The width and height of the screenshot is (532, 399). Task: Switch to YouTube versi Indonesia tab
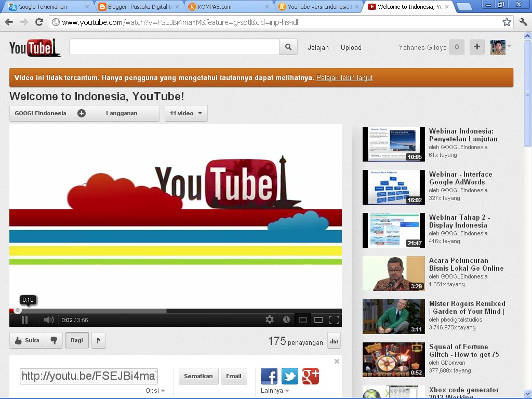319,6
